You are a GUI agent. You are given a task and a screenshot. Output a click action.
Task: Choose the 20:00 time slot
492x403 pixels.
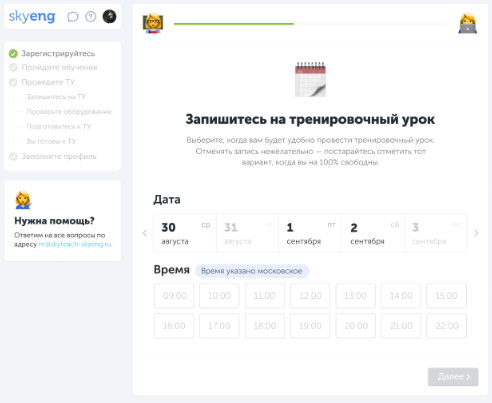[356, 326]
